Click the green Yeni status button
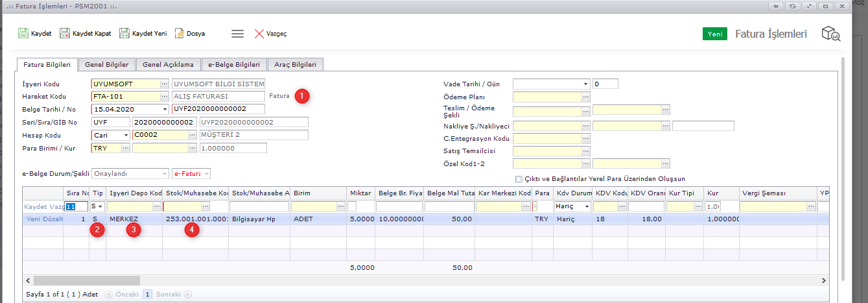The width and height of the screenshot is (868, 303). point(715,34)
